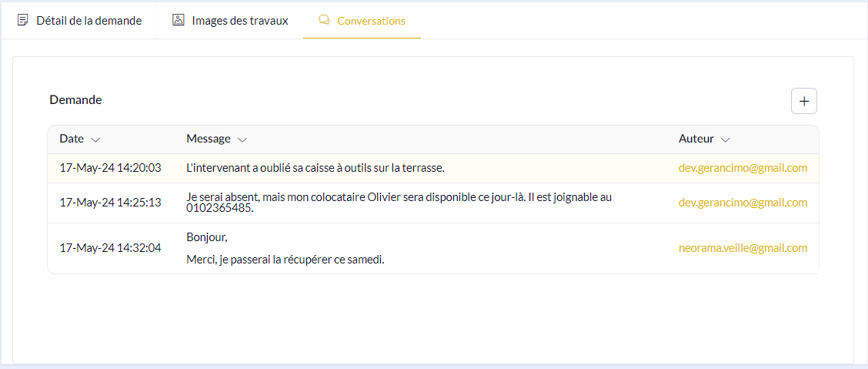868x369 pixels.
Task: Click the Détail de la demande document icon
Action: [x=23, y=20]
